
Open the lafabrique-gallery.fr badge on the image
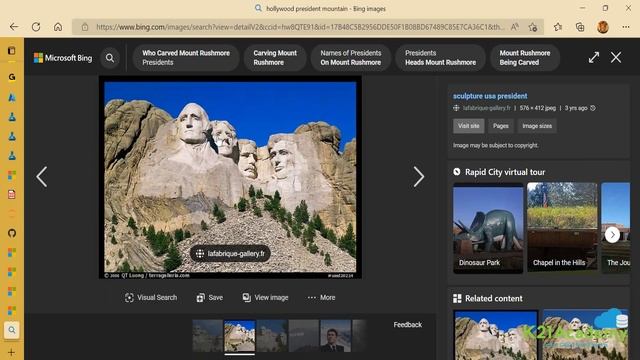230,254
